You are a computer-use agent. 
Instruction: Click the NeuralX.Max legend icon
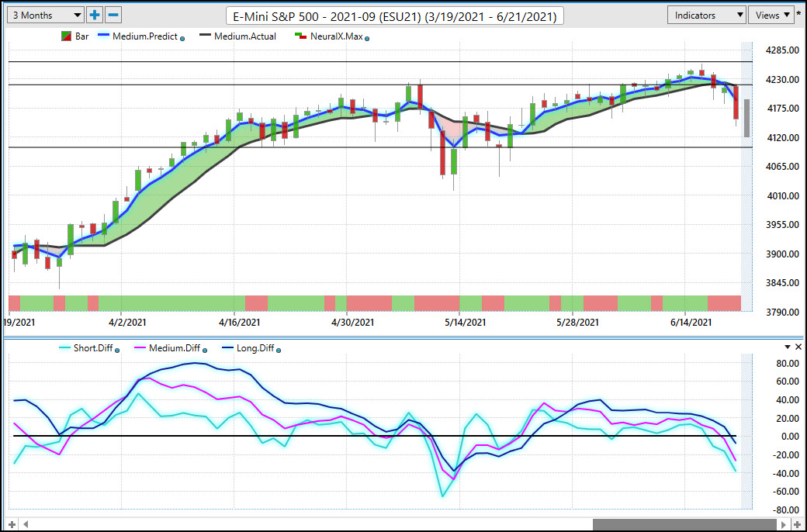point(300,36)
